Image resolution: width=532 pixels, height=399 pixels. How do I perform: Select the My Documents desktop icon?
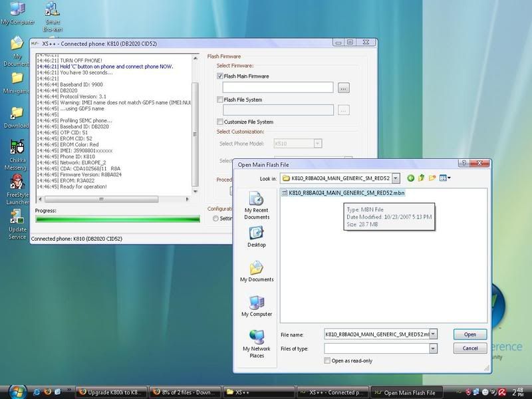coord(16,52)
